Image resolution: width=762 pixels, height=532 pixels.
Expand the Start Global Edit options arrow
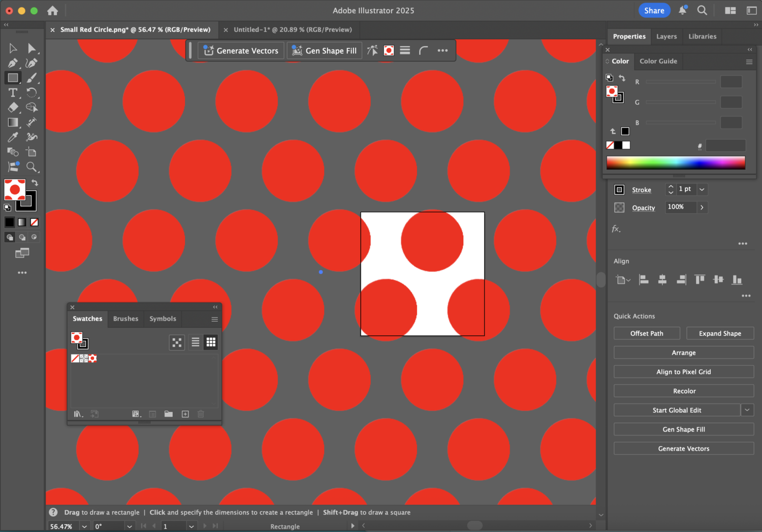click(x=747, y=410)
